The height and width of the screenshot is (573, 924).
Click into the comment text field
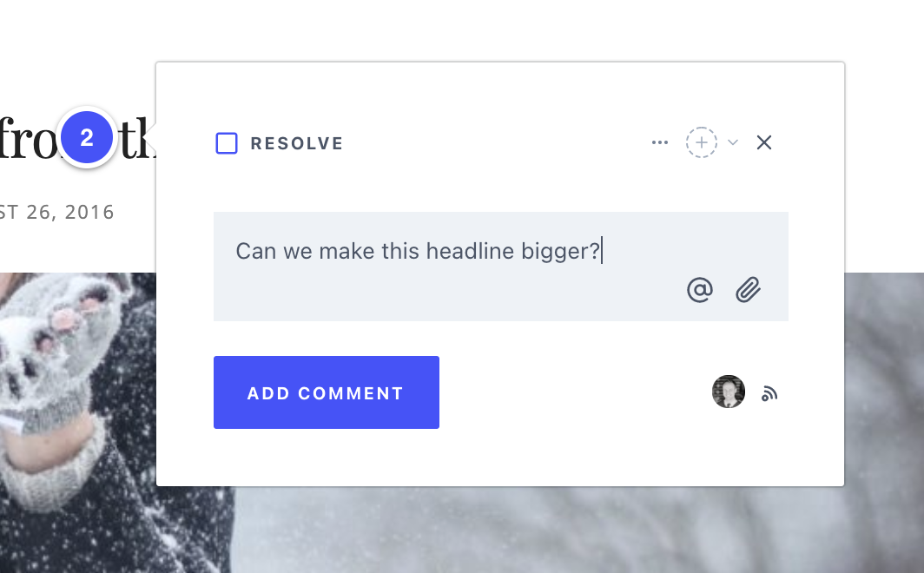[x=501, y=267]
